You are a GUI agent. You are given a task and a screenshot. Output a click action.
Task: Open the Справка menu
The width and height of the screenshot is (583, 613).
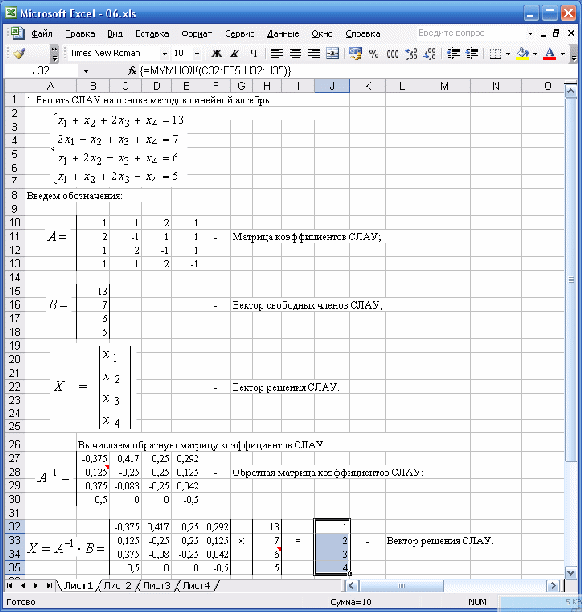363,34
